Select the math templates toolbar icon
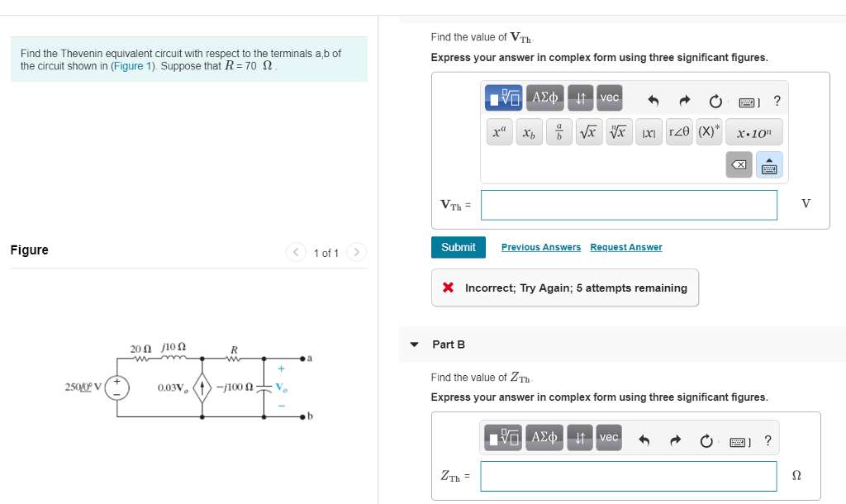Image resolution: width=846 pixels, height=504 pixels. point(504,96)
